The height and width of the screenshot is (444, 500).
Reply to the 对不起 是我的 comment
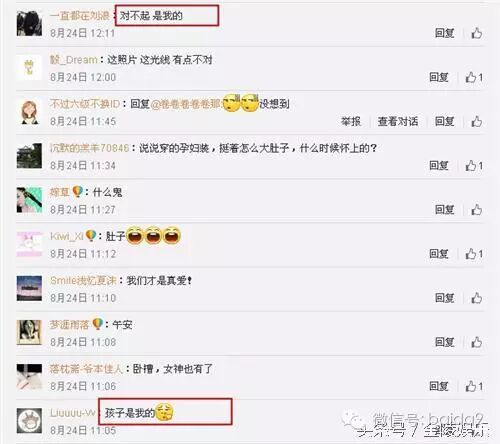click(x=445, y=33)
